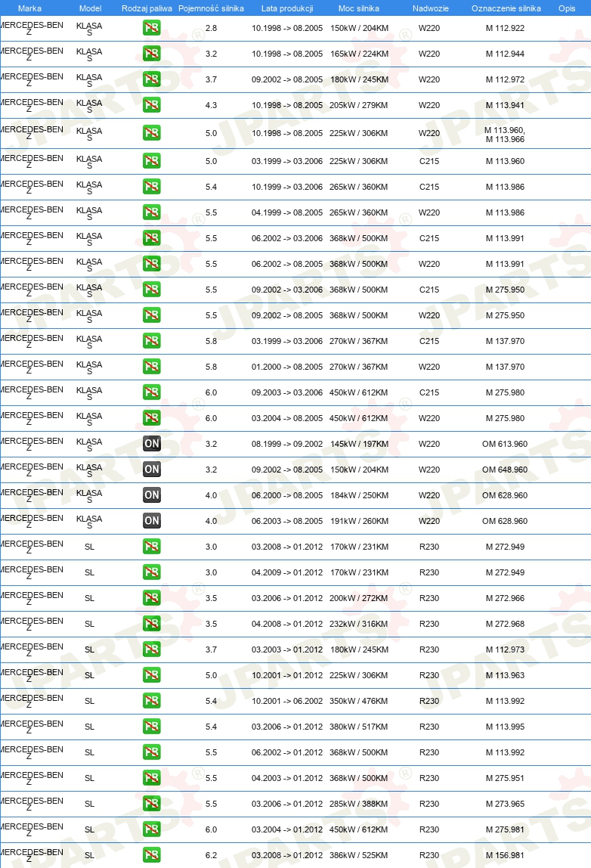Select the M 156.981 engine code cell
This screenshot has height=868, width=591.
[x=506, y=855]
